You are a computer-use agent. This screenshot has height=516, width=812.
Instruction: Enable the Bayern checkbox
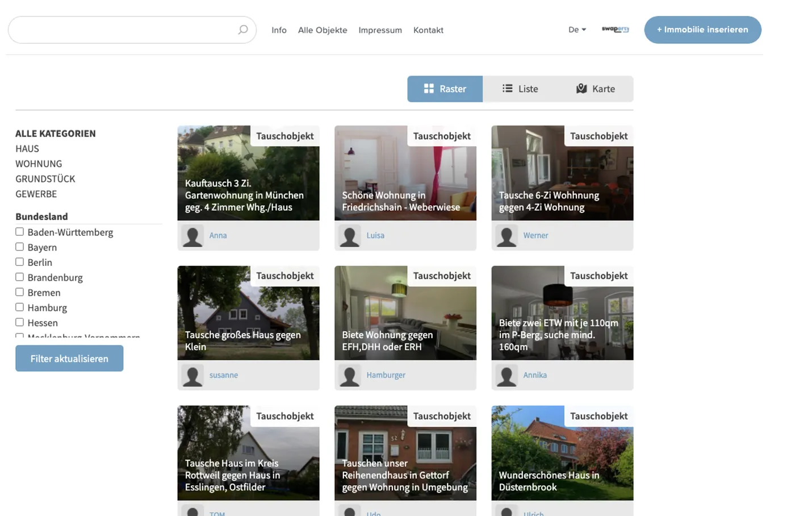click(20, 247)
